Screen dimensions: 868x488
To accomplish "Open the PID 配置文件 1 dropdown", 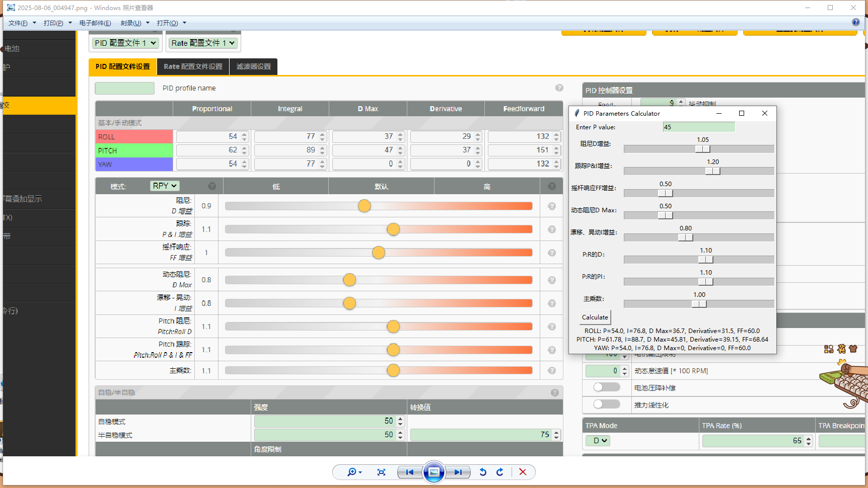I will (125, 43).
